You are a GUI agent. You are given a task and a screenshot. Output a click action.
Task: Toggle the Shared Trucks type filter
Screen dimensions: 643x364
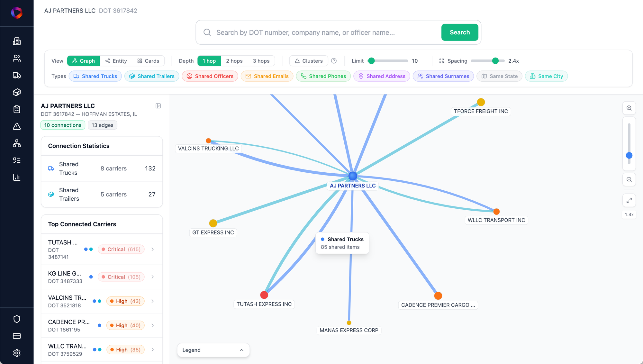95,76
